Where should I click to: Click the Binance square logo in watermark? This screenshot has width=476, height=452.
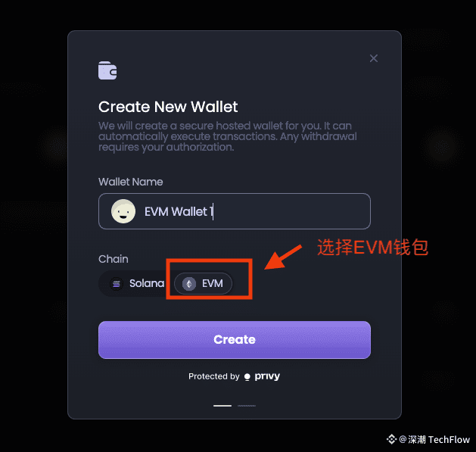click(x=391, y=439)
